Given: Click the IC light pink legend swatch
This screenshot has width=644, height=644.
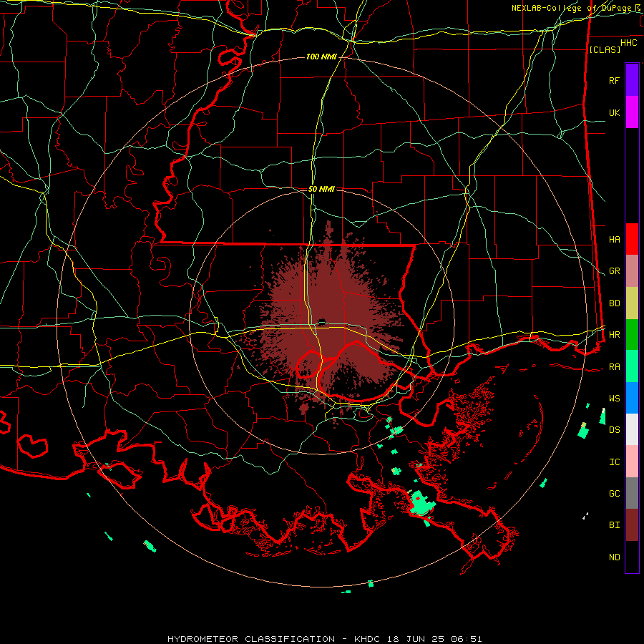Looking at the screenshot, I should (632, 462).
